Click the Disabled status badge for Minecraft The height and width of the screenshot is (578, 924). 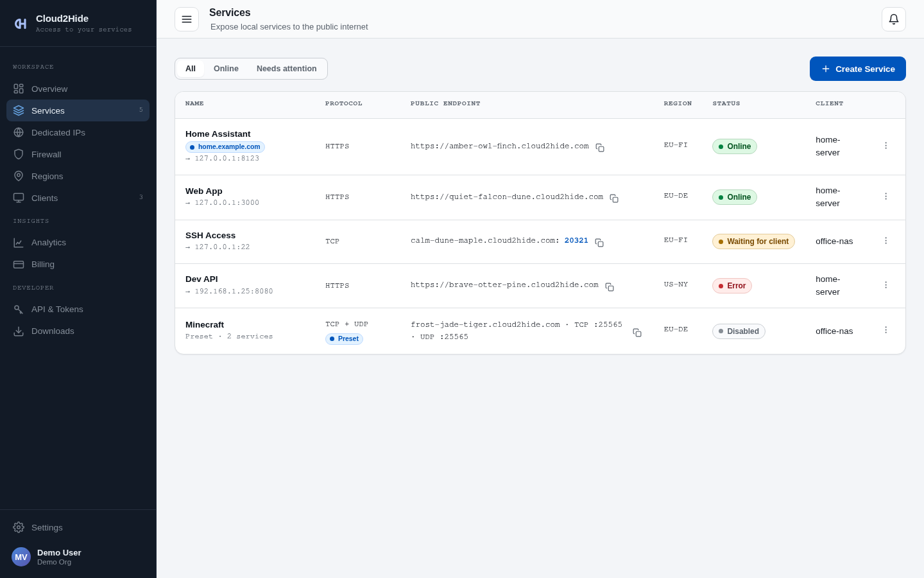point(739,331)
